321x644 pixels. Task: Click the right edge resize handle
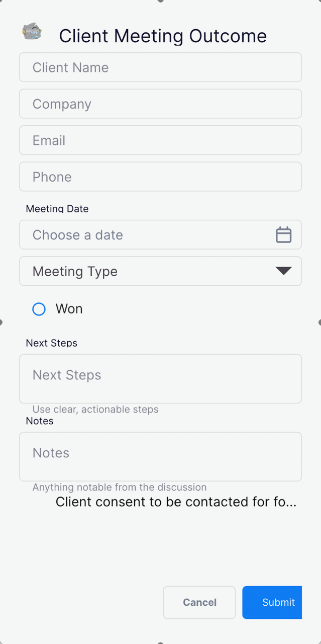pos(319,322)
